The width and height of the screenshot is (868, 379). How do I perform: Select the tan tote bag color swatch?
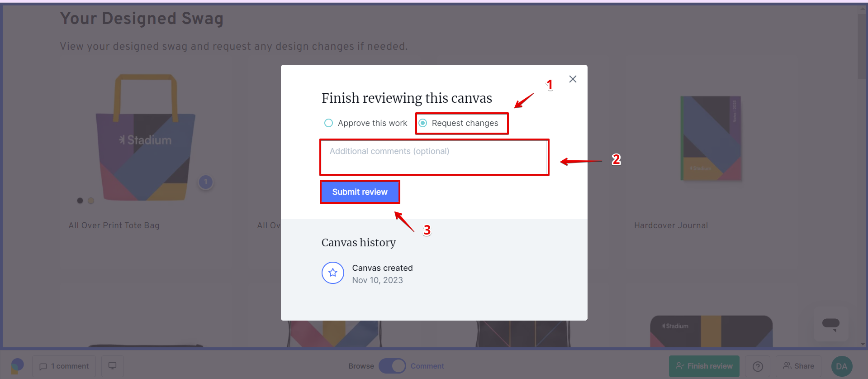coord(91,201)
